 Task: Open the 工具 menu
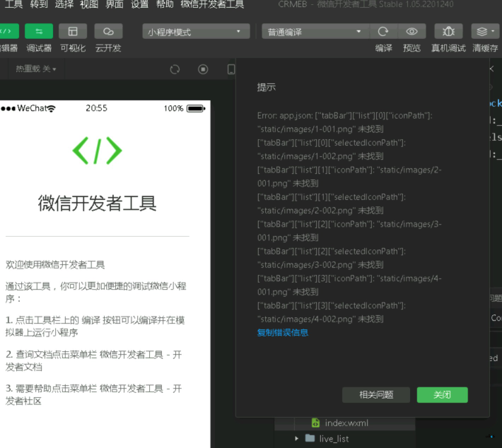pyautogui.click(x=13, y=4)
